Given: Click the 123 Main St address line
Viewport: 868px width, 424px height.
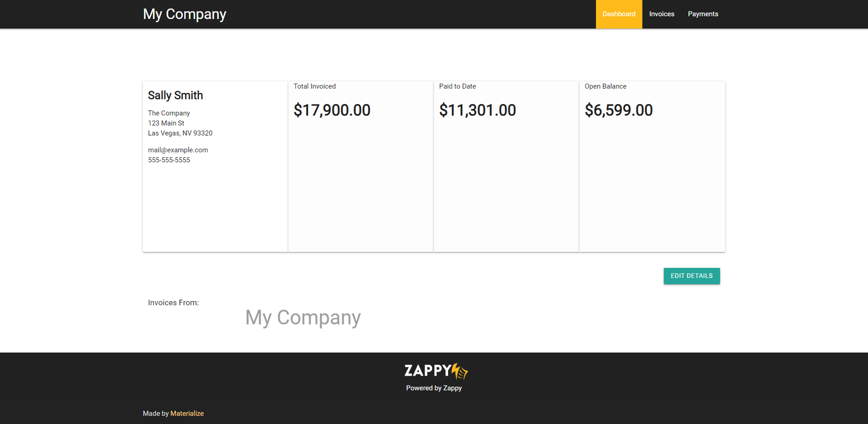Looking at the screenshot, I should (166, 123).
